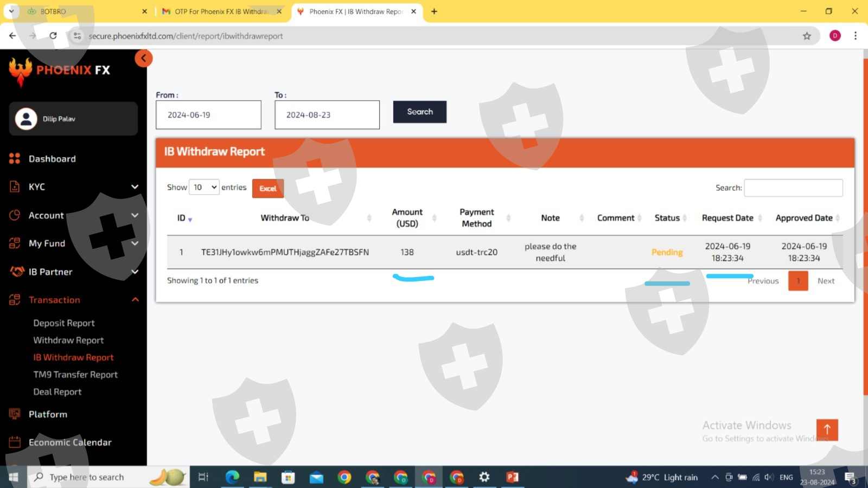Viewport: 868px width, 488px height.
Task: Sort by the Status column
Action: [x=667, y=218]
